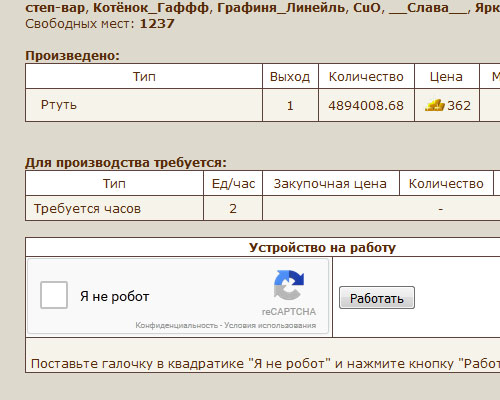Open player link 'Котёнок_Гаффф'
The image size is (500, 400).
pyautogui.click(x=151, y=7)
